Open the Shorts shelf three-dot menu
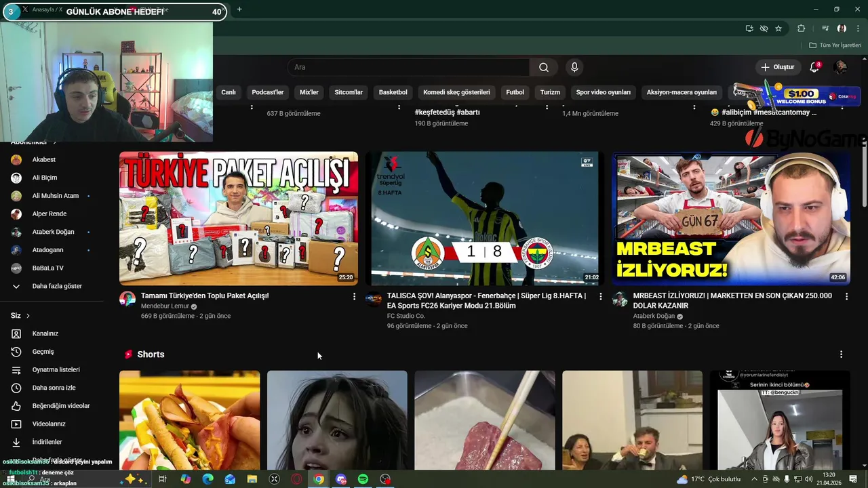 point(841,354)
